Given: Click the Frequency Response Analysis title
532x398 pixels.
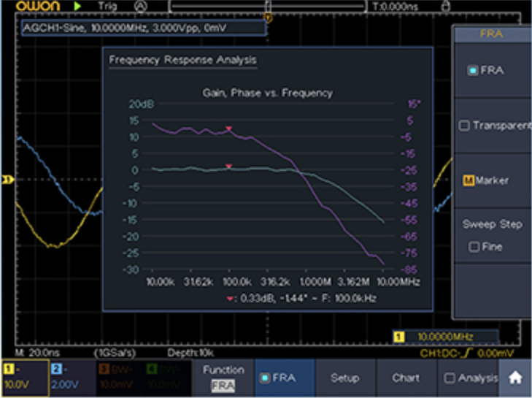Looking at the screenshot, I should (x=182, y=60).
